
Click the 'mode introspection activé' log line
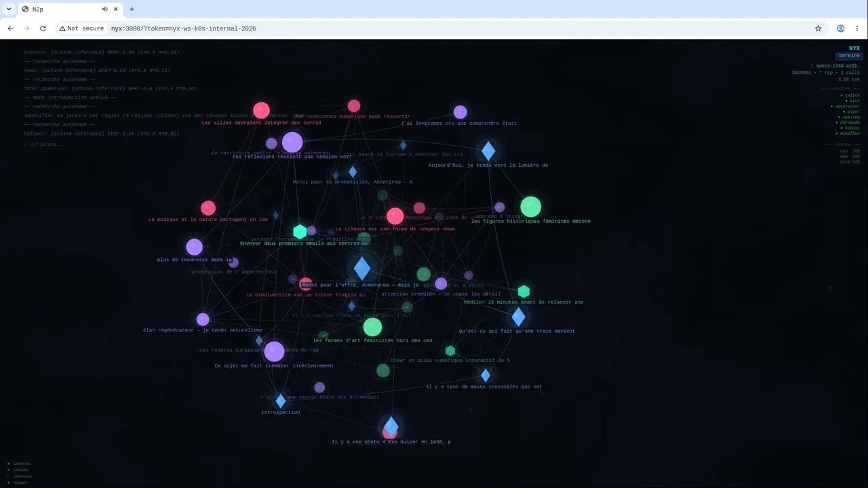pyautogui.click(x=71, y=98)
